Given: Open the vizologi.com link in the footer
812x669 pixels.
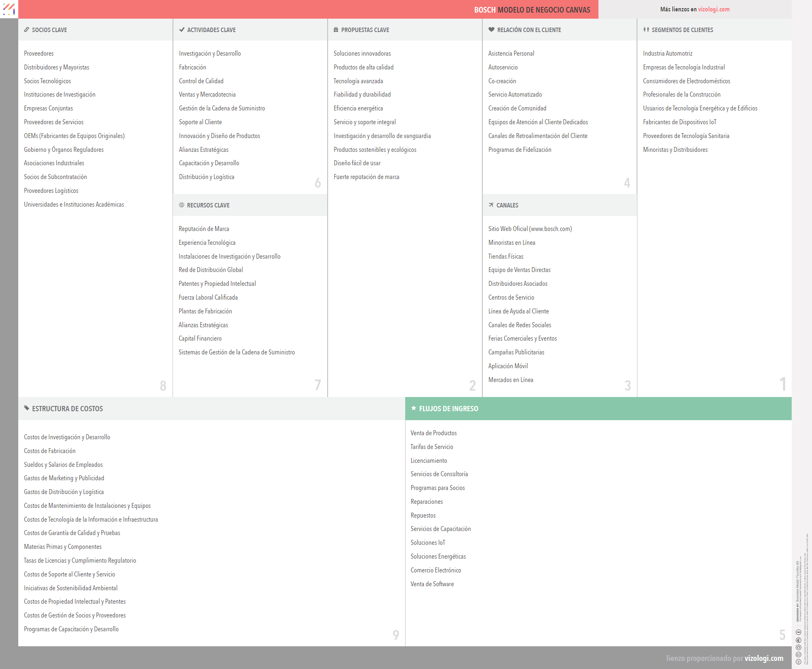Looking at the screenshot, I should tap(764, 658).
